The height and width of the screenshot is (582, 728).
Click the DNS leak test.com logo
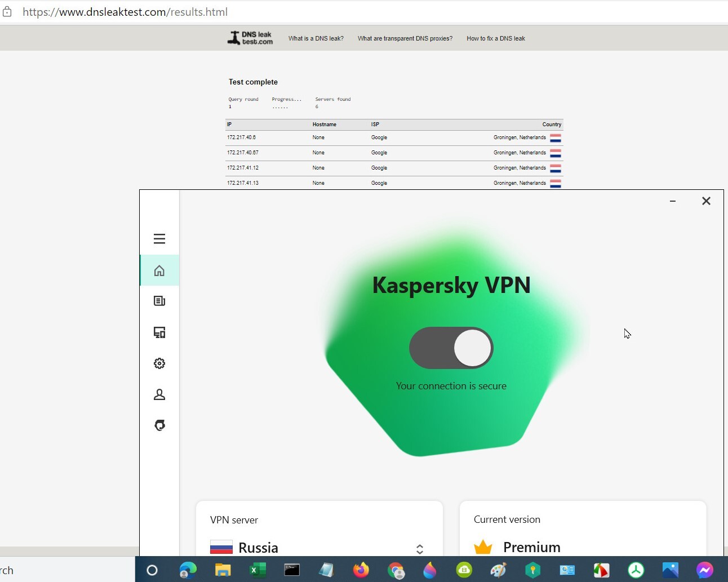[250, 38]
